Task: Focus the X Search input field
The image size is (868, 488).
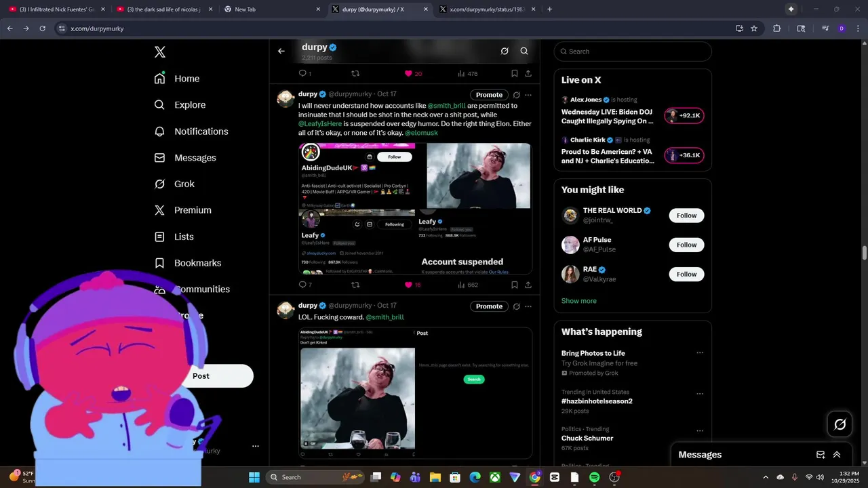Action: (633, 52)
